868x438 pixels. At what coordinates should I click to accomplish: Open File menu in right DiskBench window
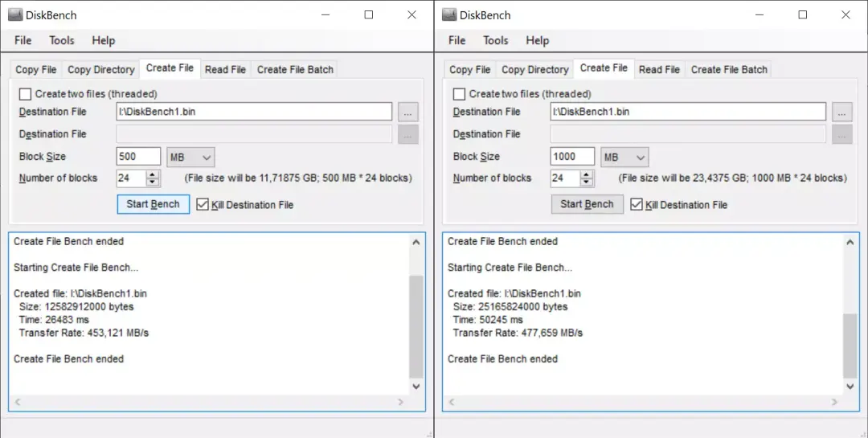tap(457, 40)
